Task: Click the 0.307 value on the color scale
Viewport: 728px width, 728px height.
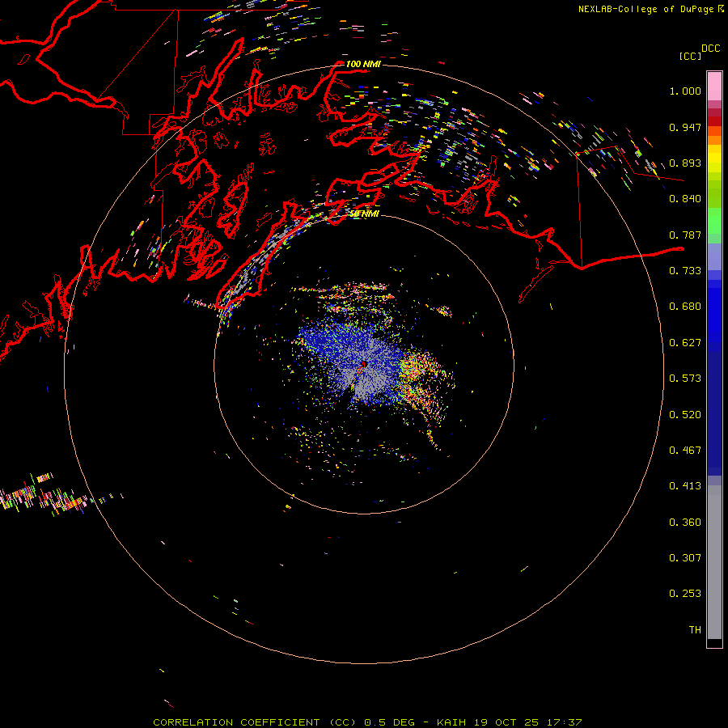Action: click(685, 558)
